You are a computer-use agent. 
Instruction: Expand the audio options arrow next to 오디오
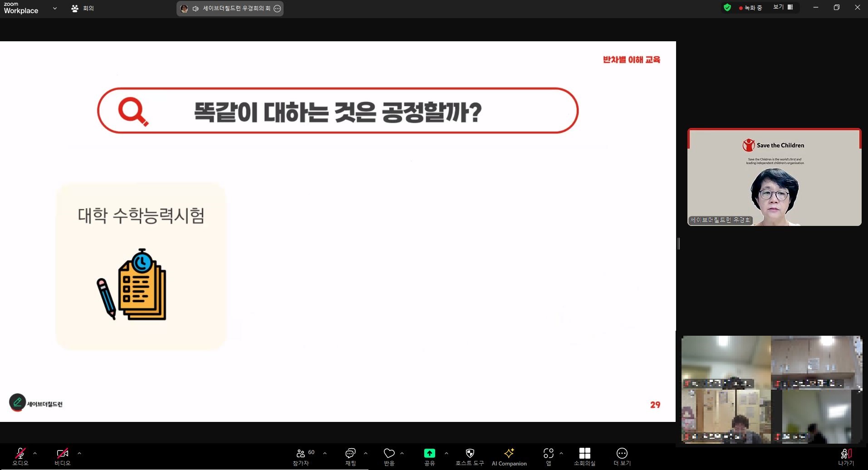35,453
